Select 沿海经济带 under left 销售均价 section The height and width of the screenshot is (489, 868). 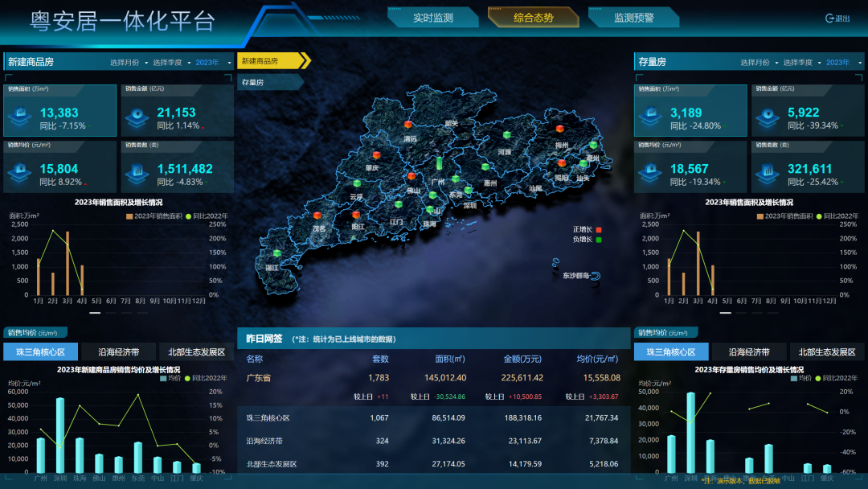[119, 351]
